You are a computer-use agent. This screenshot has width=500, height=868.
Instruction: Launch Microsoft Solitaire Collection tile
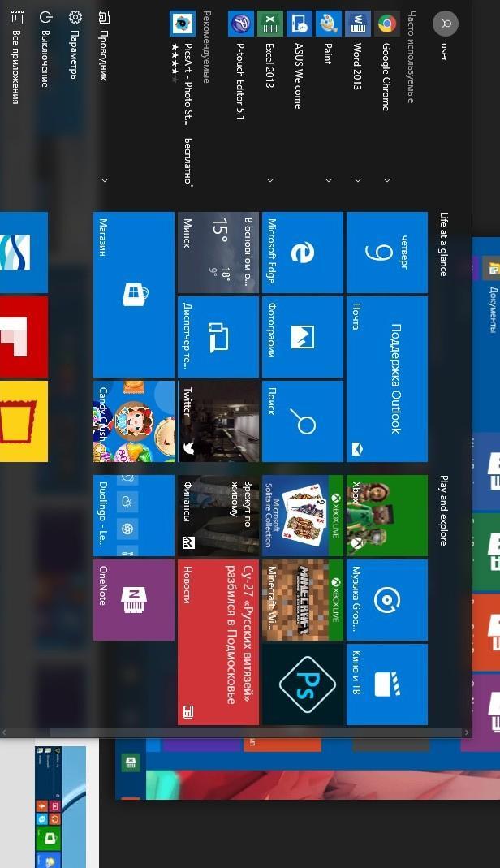tap(302, 516)
